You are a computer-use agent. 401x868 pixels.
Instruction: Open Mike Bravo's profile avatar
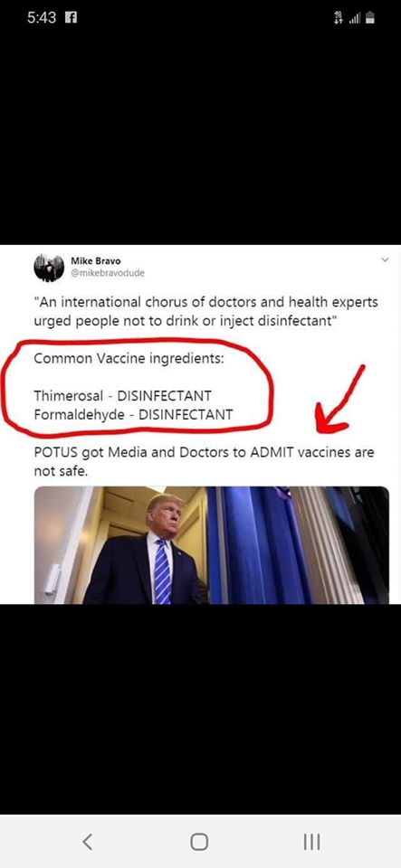point(49,268)
